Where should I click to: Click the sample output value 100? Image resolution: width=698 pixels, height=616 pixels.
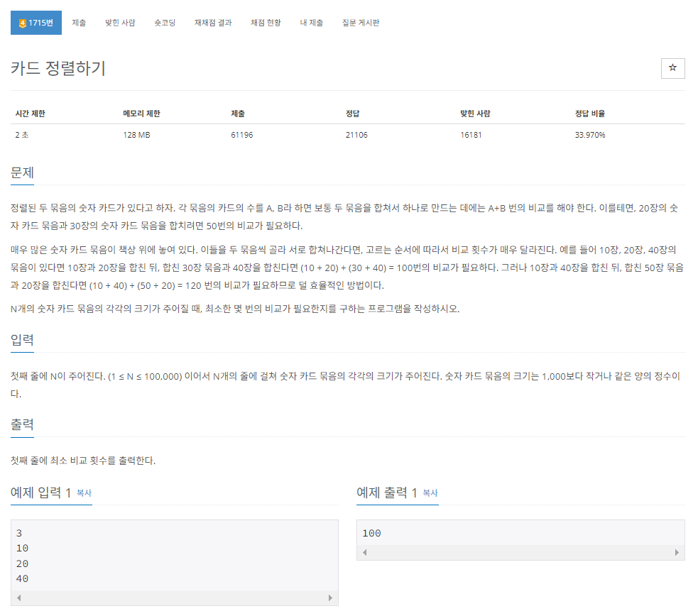click(x=371, y=533)
